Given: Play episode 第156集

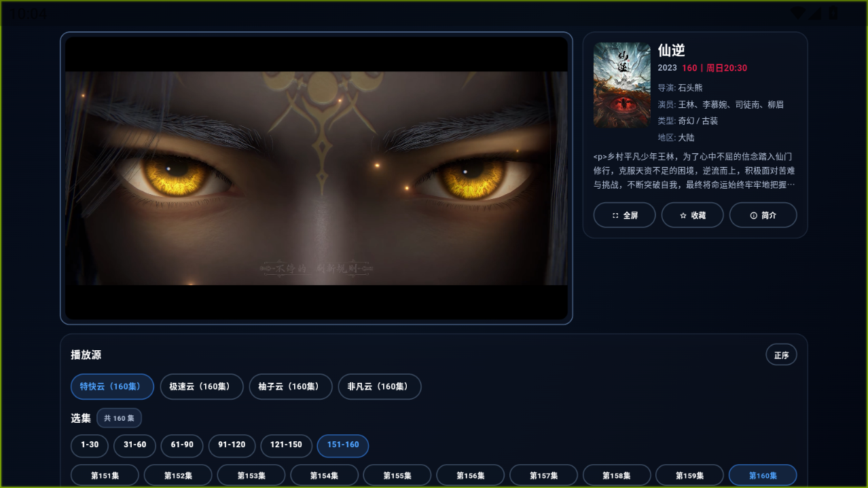Looking at the screenshot, I should [471, 476].
